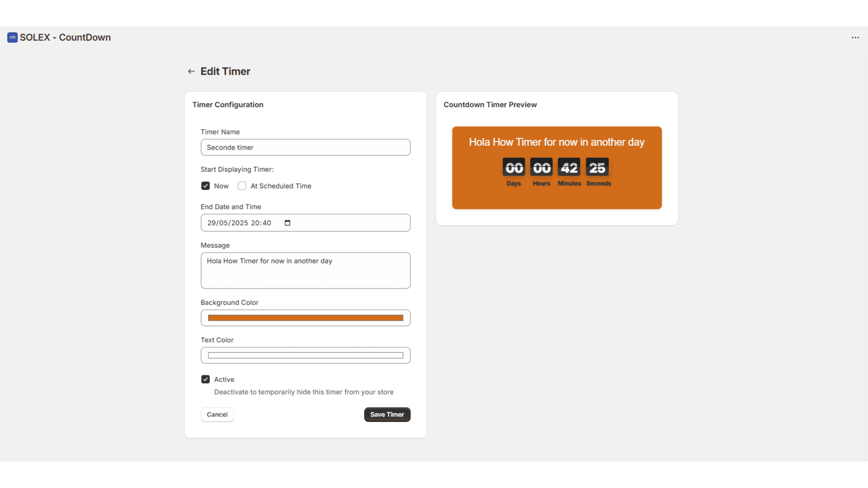Click the Days flip counter in the preview
868x488 pixels.
tap(513, 168)
